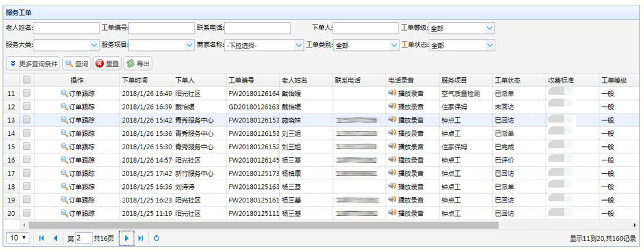Click the 老人姓名 input field
This screenshot has height=251, width=644.
[67, 28]
